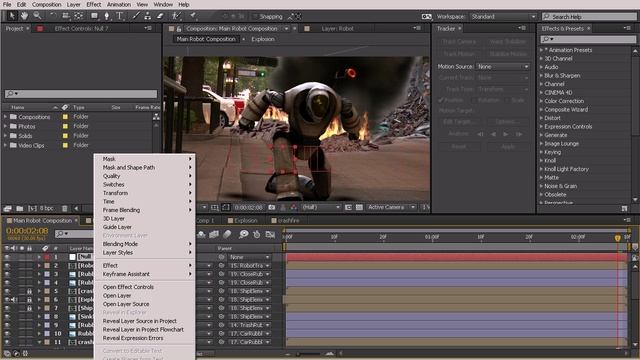This screenshot has width=640, height=360.
Task: Toggle the Snapping checkbox
Action: coord(255,16)
